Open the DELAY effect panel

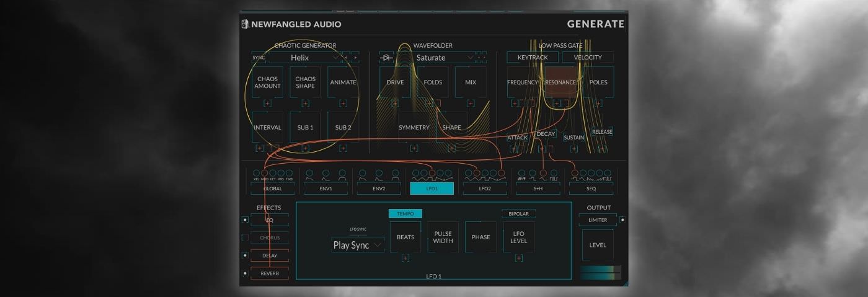[270, 255]
